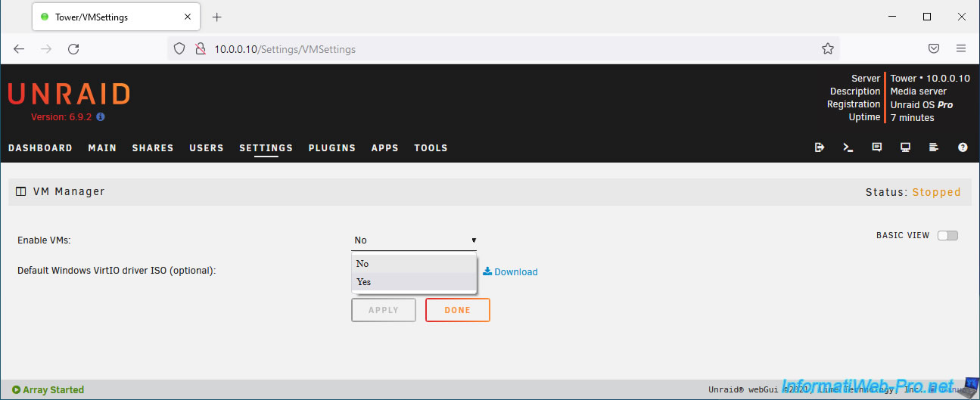Open the system info monitor icon

tap(905, 147)
